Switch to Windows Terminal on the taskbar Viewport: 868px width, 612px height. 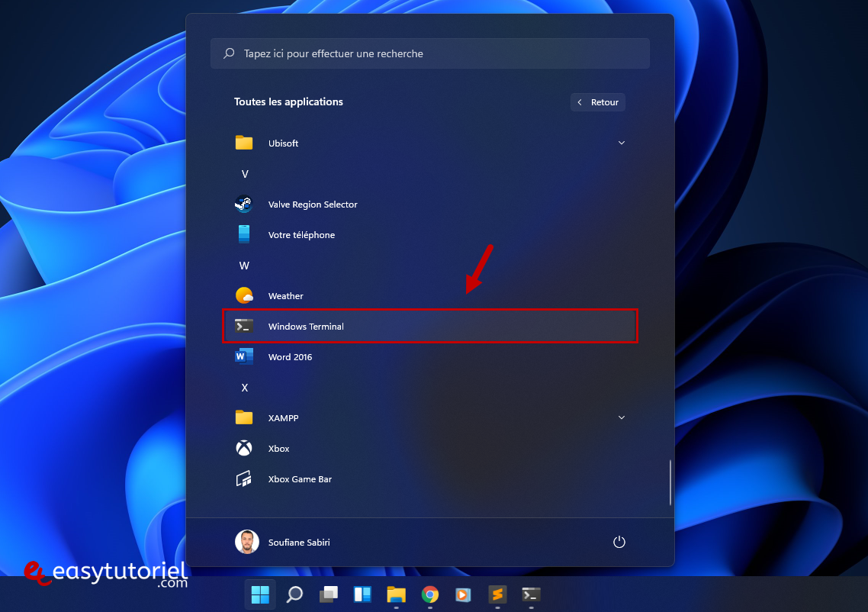coord(531,594)
